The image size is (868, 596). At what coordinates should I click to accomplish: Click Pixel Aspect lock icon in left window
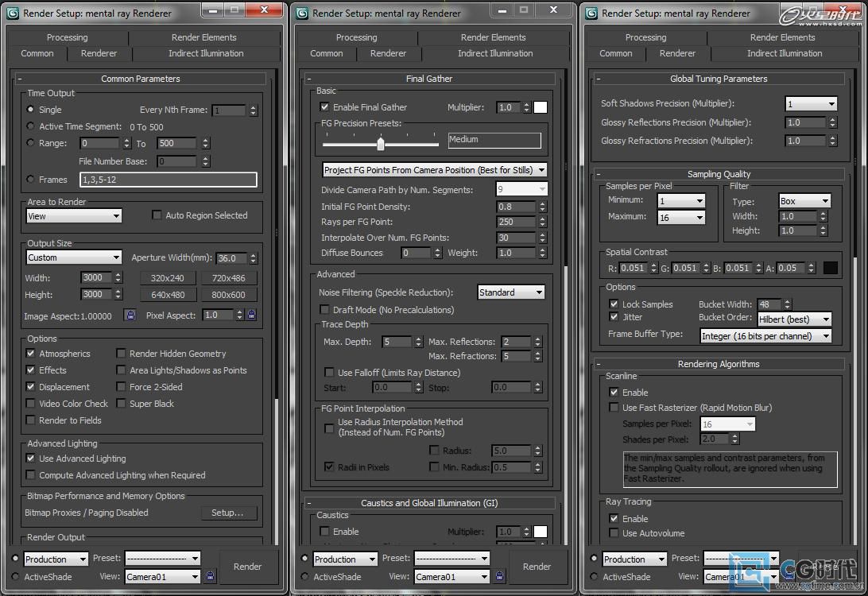[252, 315]
